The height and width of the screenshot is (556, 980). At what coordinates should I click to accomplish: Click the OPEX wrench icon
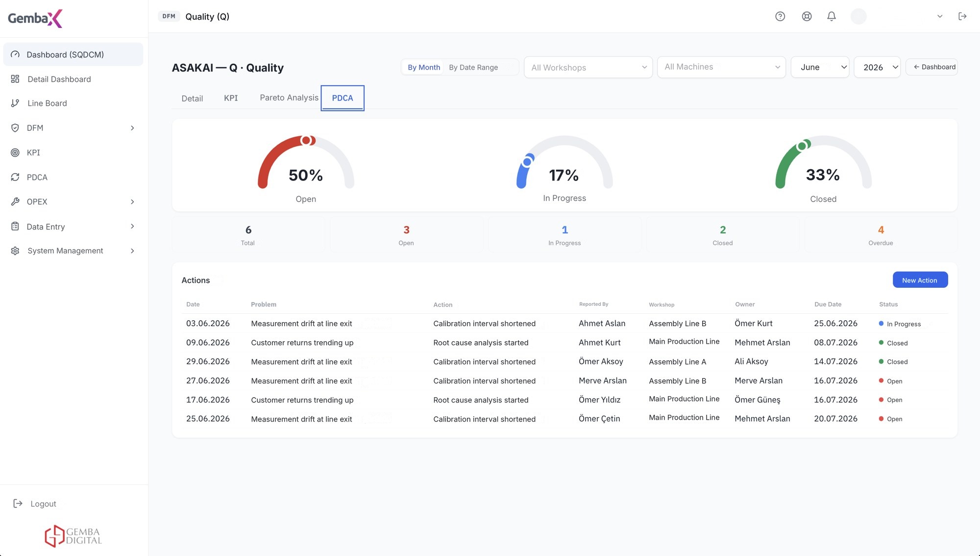(15, 202)
